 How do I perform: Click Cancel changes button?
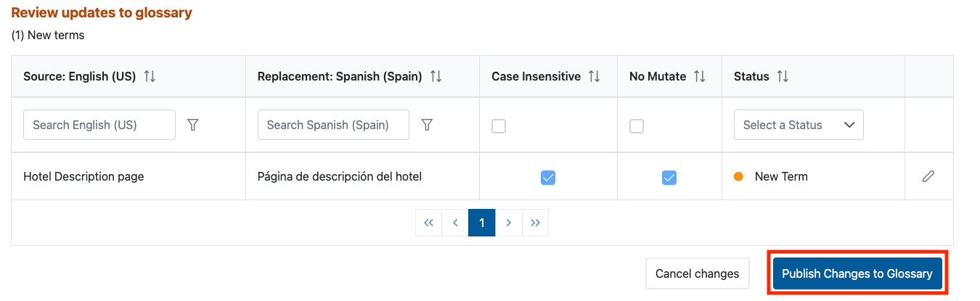click(697, 273)
